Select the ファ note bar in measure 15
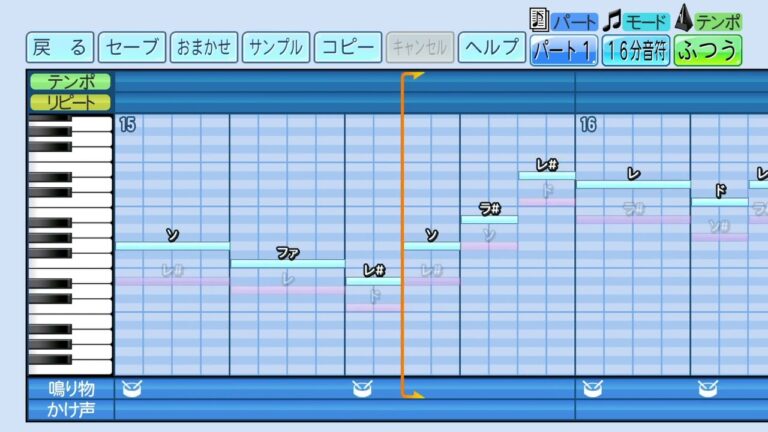The image size is (768, 432). coord(288,264)
